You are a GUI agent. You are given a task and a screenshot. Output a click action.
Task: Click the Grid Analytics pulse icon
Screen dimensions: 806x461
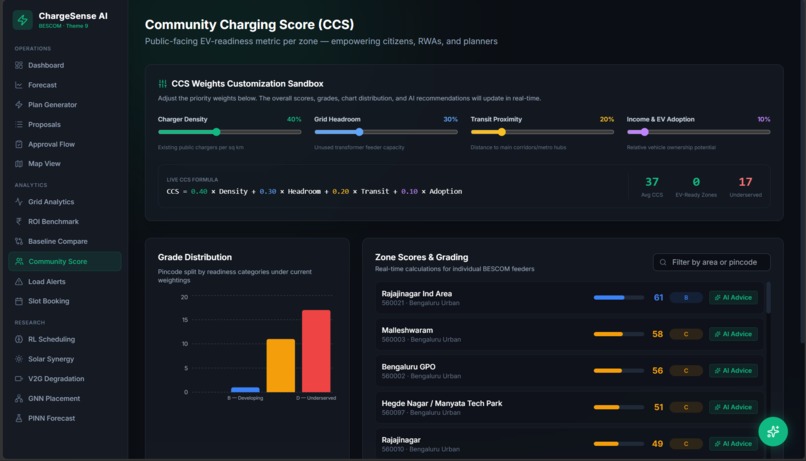(x=19, y=201)
